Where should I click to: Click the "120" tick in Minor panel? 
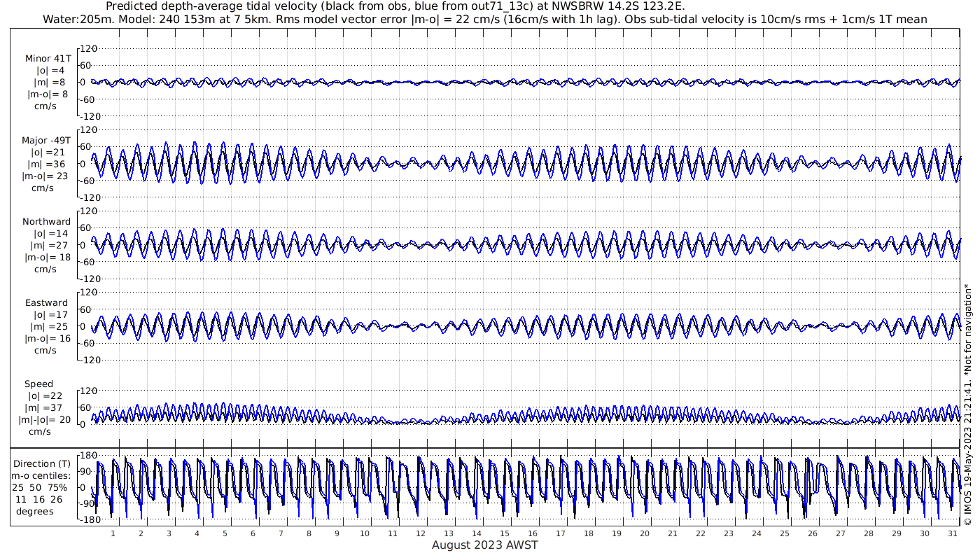click(87, 48)
